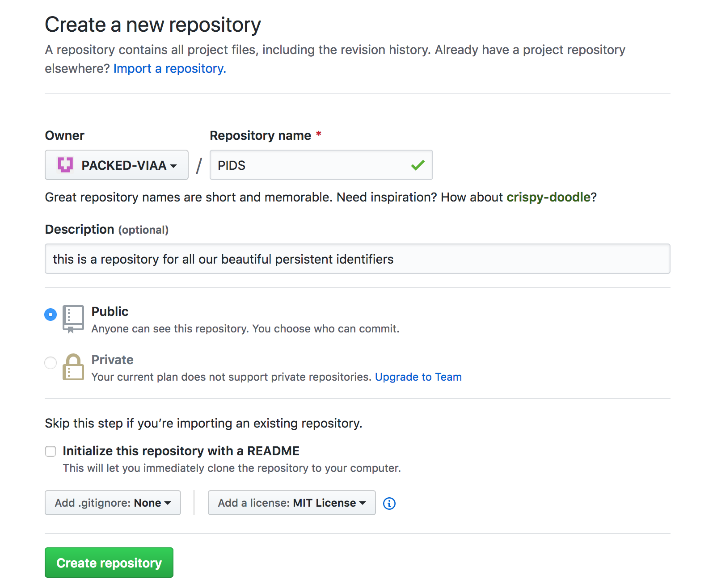The height and width of the screenshot is (588, 717).
Task: Enable Initialize this repository with a README
Action: (51, 451)
